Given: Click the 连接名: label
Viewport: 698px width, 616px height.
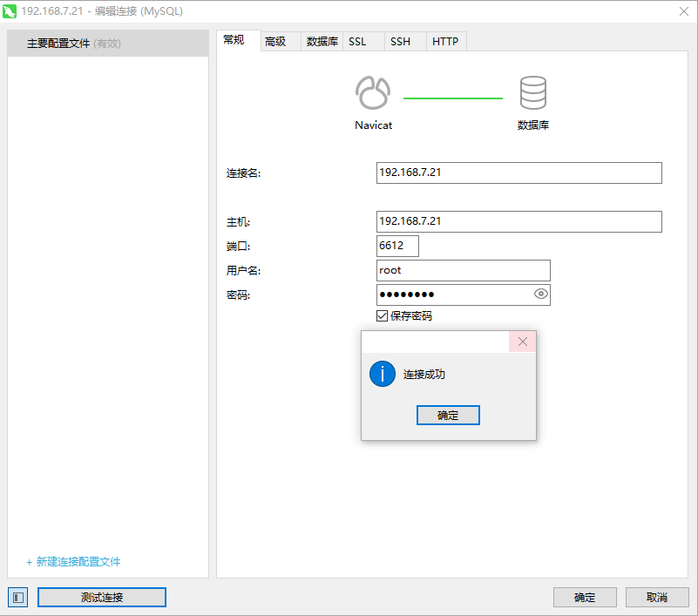Looking at the screenshot, I should [x=243, y=173].
